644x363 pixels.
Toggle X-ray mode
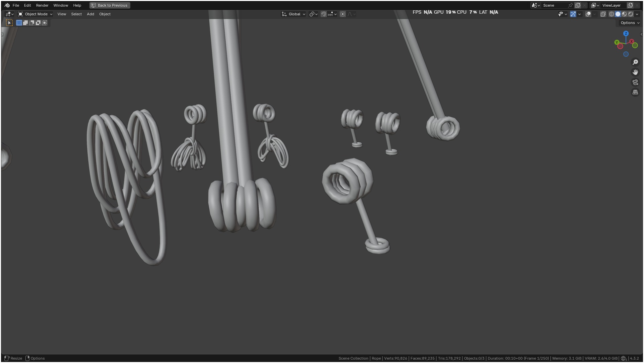pos(603,14)
